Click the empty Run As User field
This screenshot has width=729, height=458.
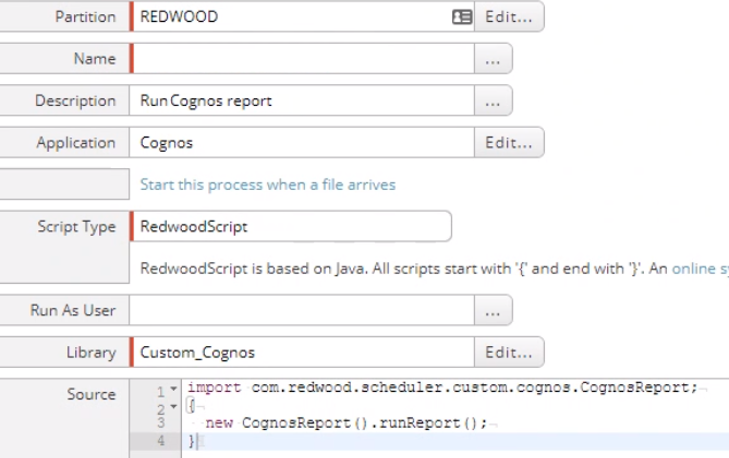[x=302, y=310]
